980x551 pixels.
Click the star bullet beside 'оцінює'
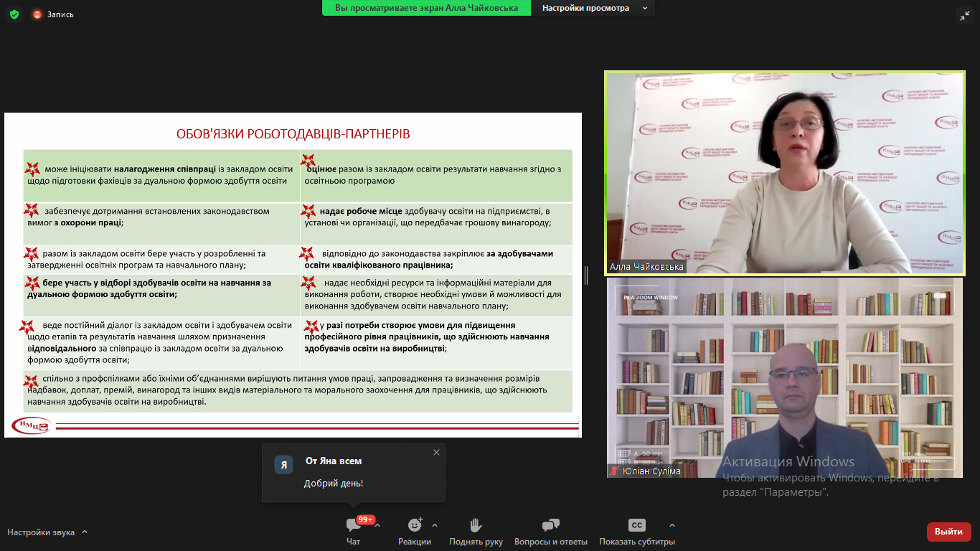click(308, 161)
